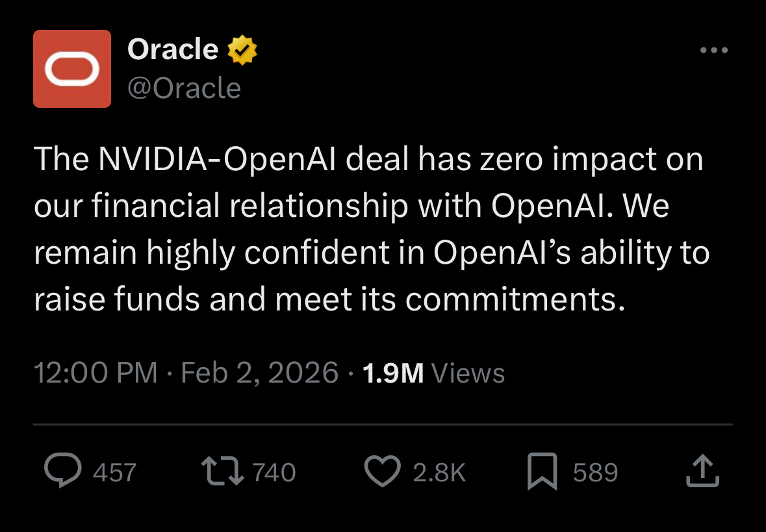Repost using the retweet arrows icon
The height and width of the screenshot is (532, 766).
click(222, 472)
